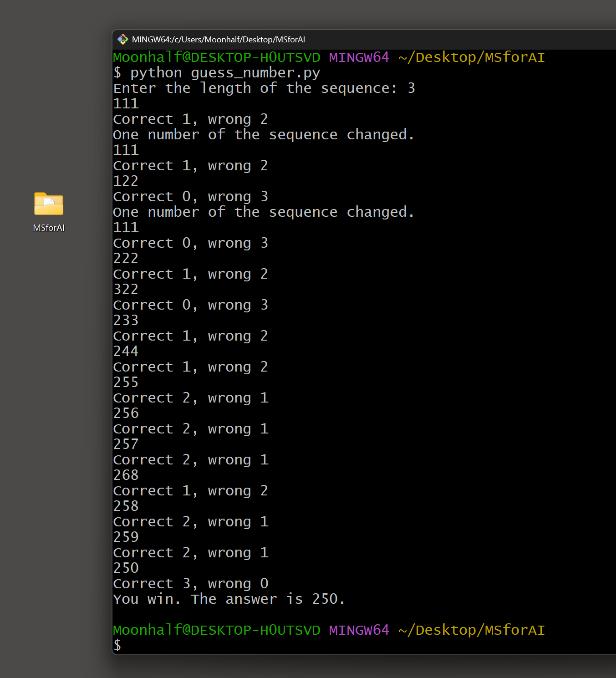Click the guess line '250'
Screen dimensions: 616x678
126,568
